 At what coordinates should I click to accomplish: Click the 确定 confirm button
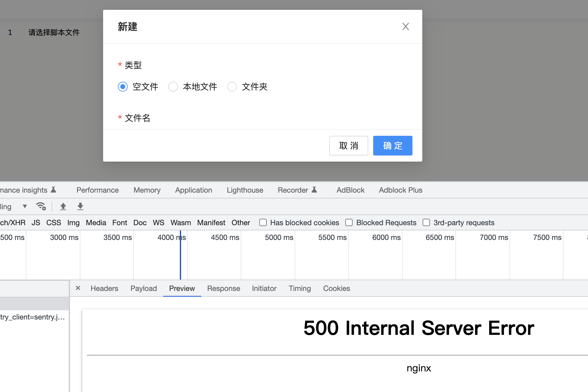point(393,146)
